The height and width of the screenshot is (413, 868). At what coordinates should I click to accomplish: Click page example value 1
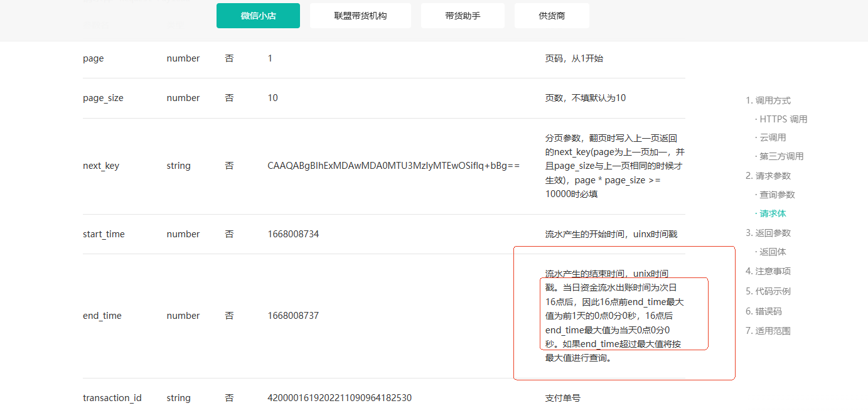coord(270,58)
